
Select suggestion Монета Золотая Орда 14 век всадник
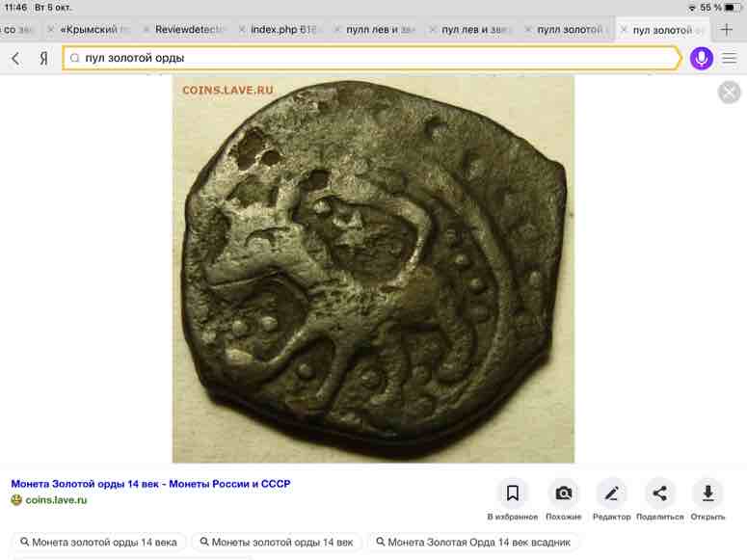tap(478, 543)
